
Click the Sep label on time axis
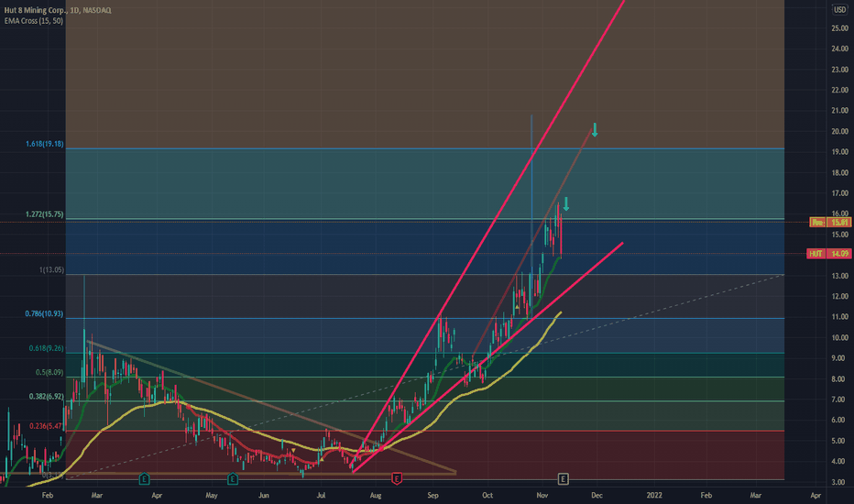[x=433, y=495]
